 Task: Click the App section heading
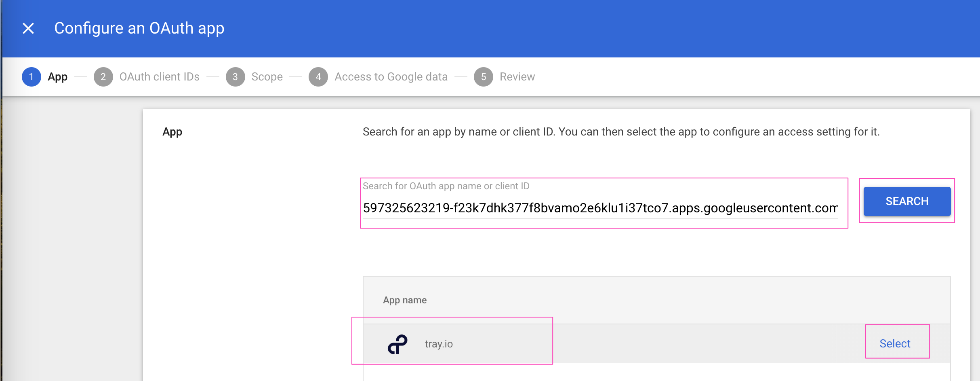172,132
